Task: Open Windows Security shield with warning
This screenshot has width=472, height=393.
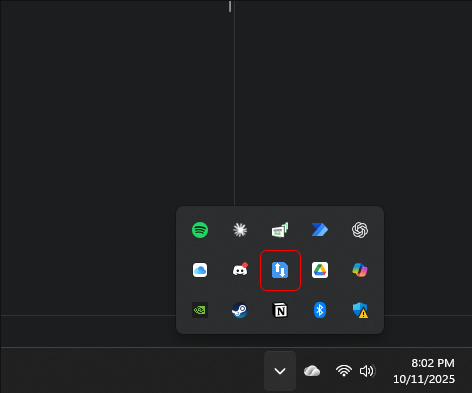Action: pyautogui.click(x=360, y=310)
